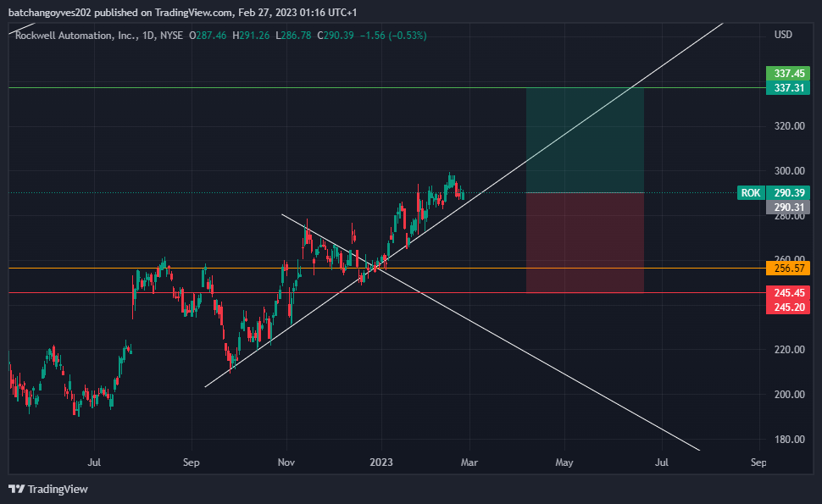Select the orange horizontal line at 256.57
This screenshot has width=822, height=504.
[x=387, y=269]
